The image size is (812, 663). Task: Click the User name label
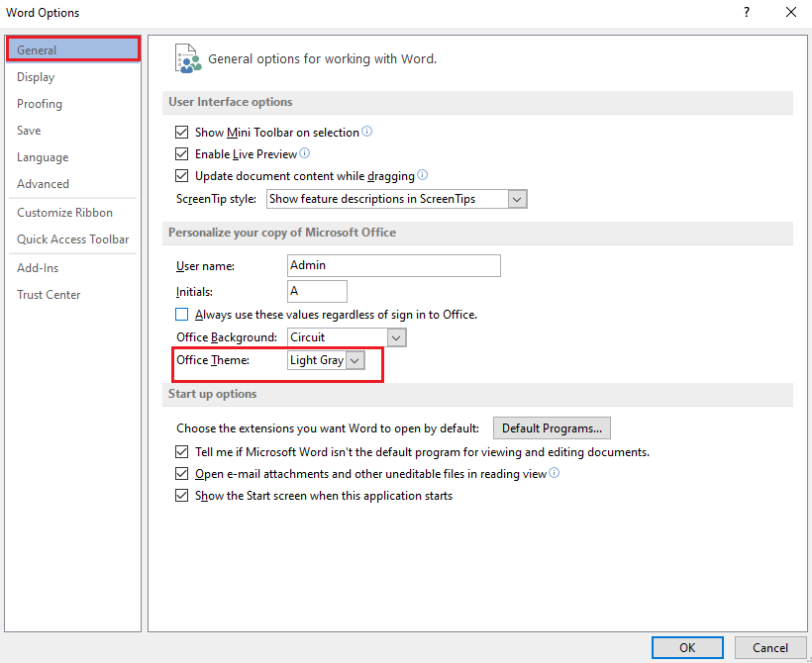click(x=206, y=266)
